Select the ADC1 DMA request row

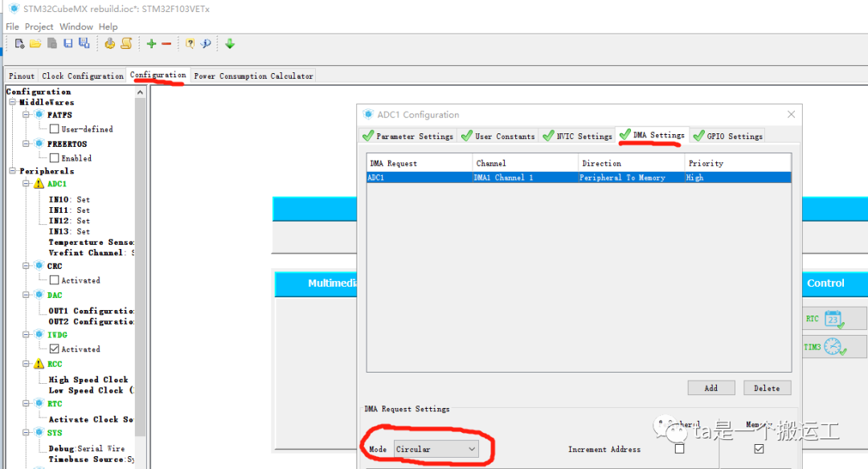pos(579,177)
